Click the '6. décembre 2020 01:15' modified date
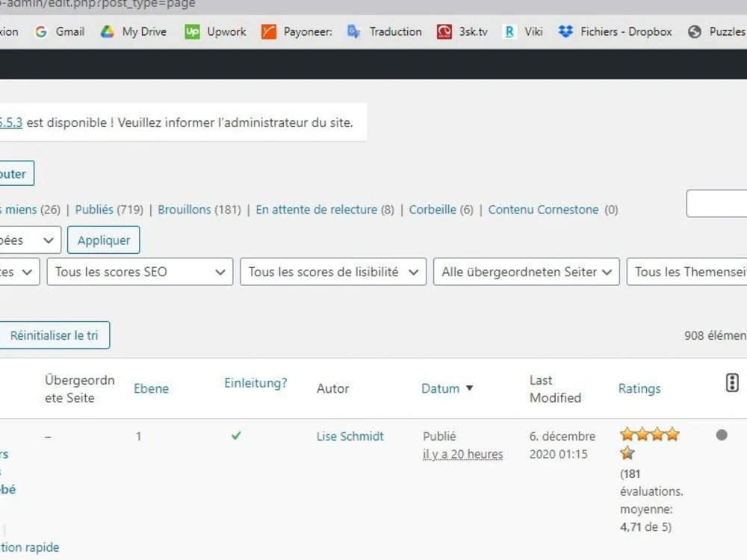 562,445
